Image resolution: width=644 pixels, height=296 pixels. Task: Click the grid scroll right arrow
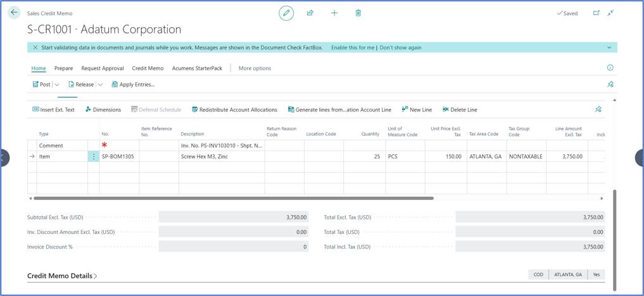(x=602, y=199)
